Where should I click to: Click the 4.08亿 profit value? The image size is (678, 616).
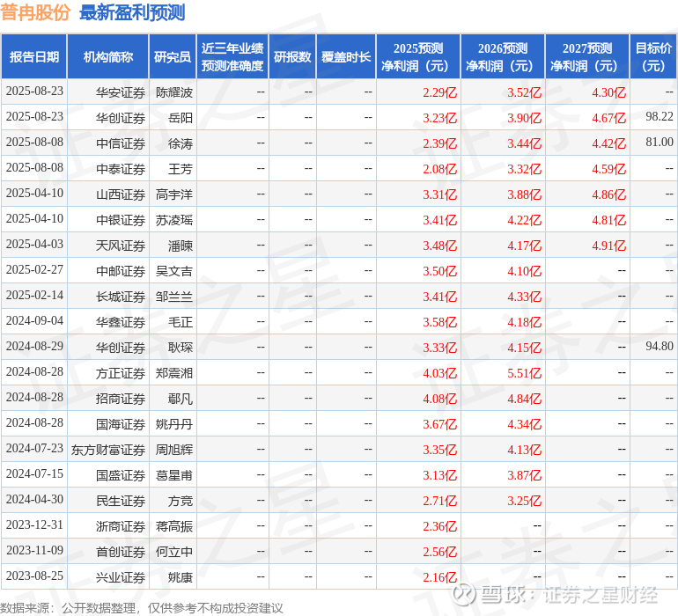(x=439, y=398)
